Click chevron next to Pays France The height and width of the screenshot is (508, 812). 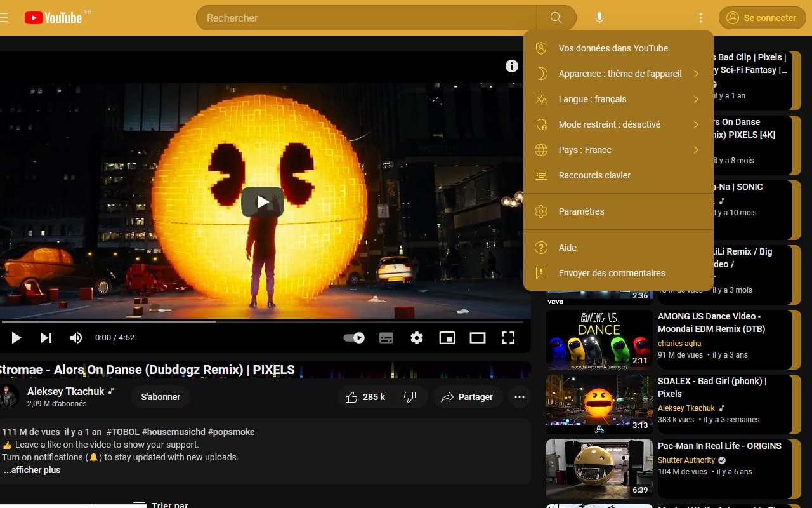(696, 150)
